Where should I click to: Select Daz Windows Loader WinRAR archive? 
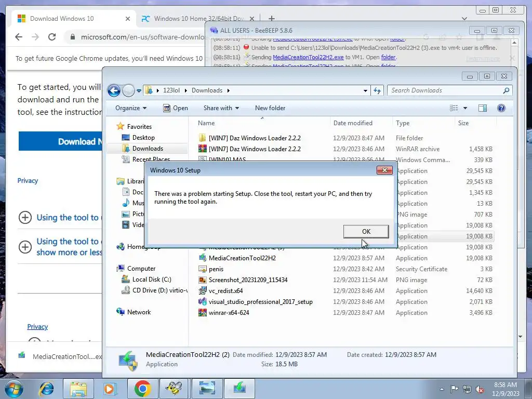(255, 149)
